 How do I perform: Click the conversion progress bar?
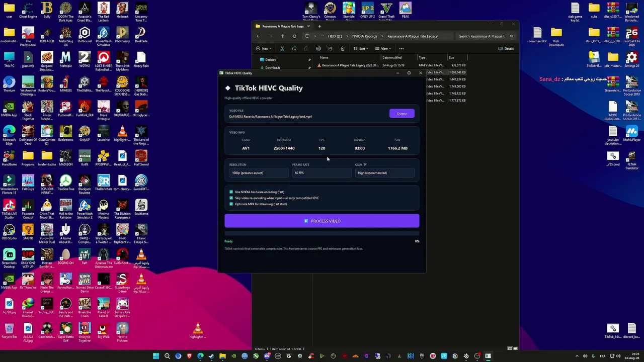coord(322,234)
